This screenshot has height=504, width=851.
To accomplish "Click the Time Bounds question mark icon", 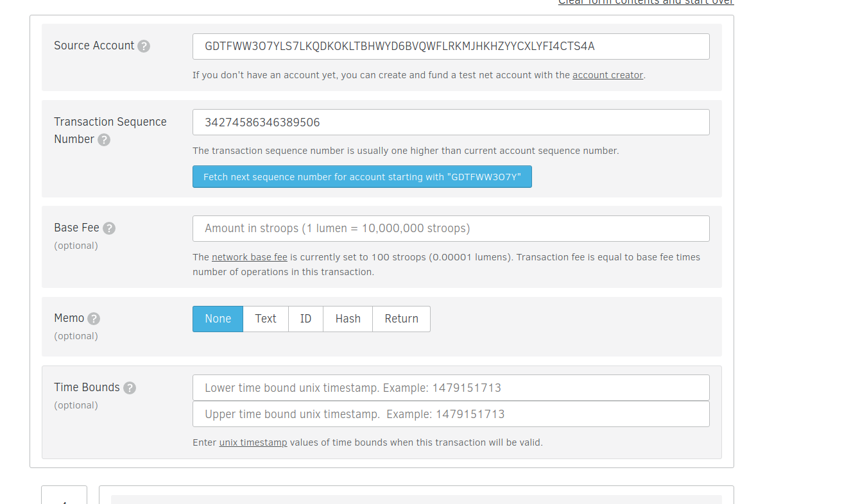I will [130, 388].
